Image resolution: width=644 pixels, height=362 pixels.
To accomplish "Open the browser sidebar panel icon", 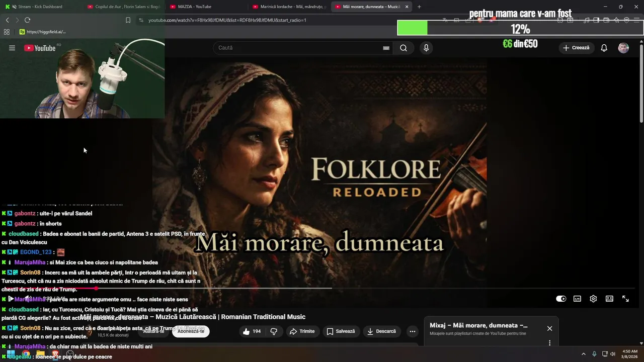I will coord(596,20).
